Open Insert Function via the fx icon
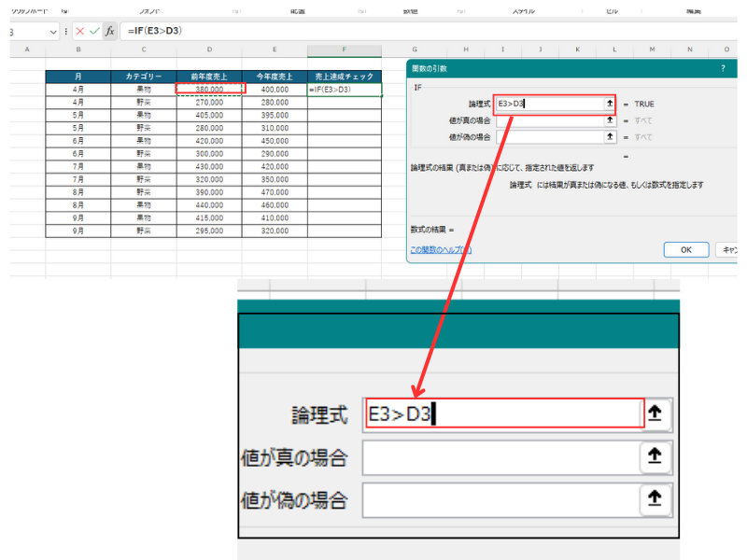Image resolution: width=747 pixels, height=560 pixels. click(x=109, y=31)
